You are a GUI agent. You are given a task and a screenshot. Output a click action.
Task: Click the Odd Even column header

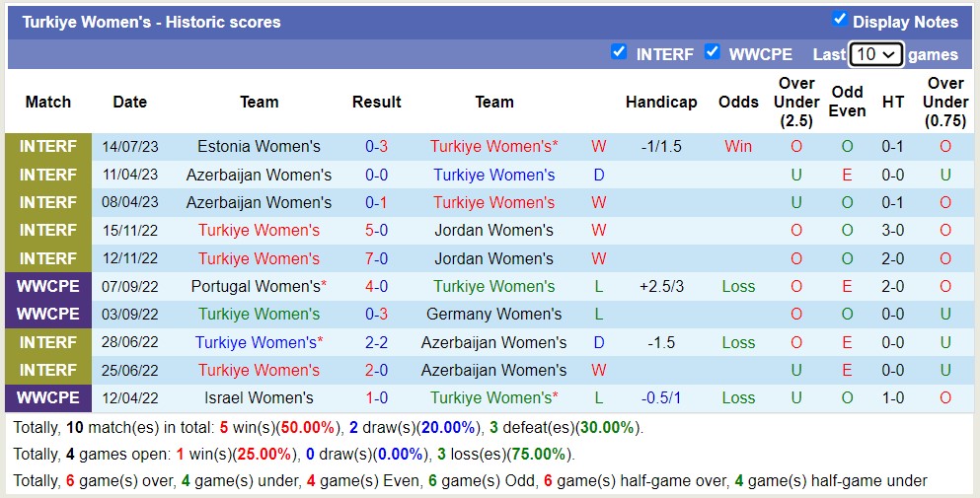(x=847, y=102)
